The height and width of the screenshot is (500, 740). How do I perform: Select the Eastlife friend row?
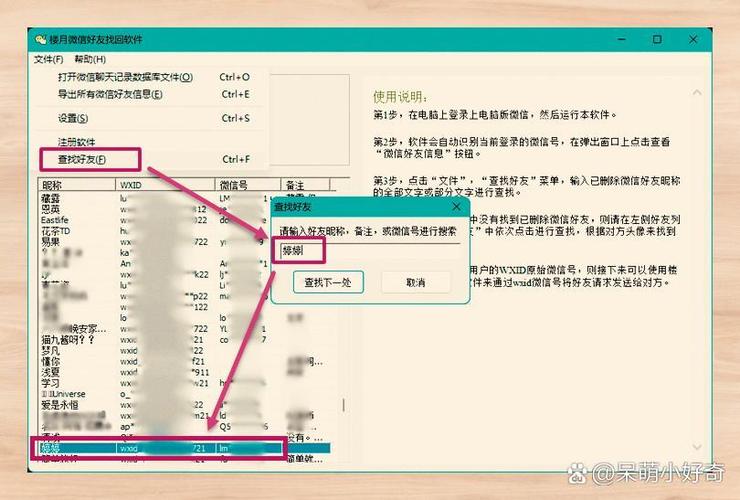click(x=184, y=220)
